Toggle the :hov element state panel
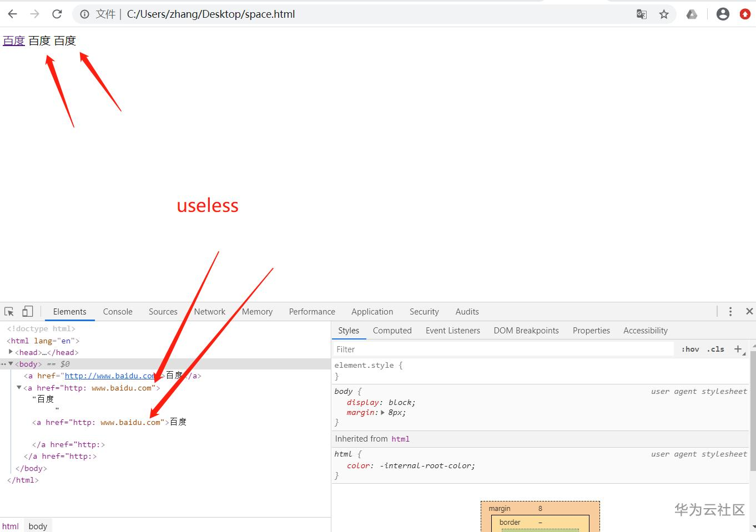 [x=691, y=349]
